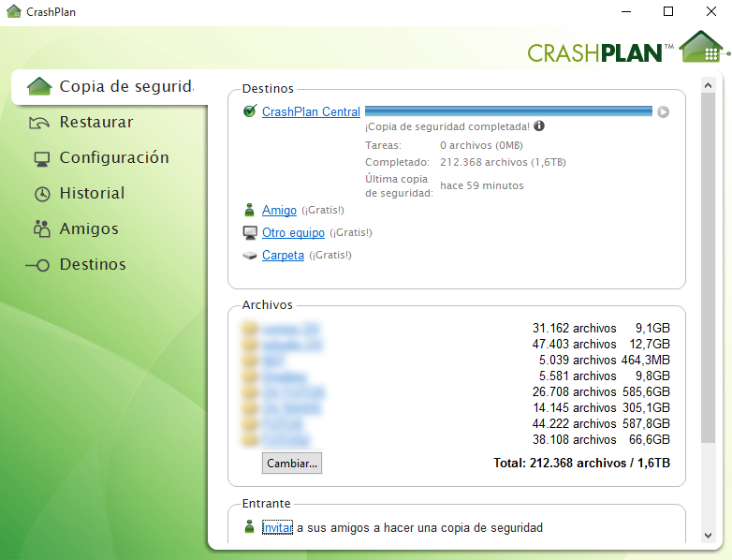Select the folder row with 14.145 archivos
This screenshot has width=732, height=560.
456,407
